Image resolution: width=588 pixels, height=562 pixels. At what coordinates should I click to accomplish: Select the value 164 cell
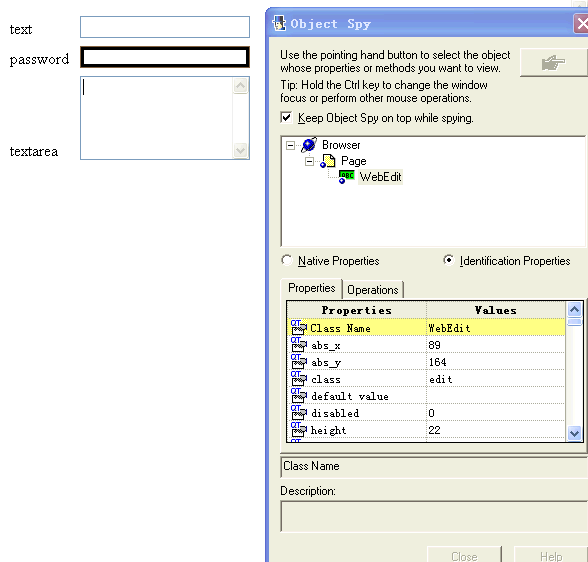click(x=496, y=362)
